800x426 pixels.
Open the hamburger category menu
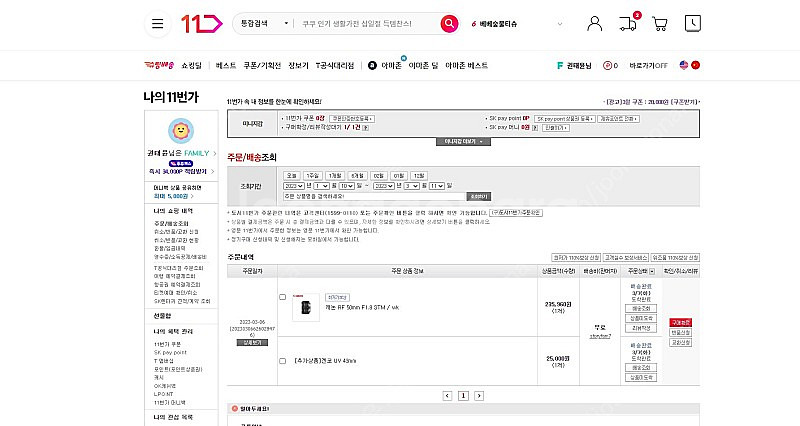point(158,23)
